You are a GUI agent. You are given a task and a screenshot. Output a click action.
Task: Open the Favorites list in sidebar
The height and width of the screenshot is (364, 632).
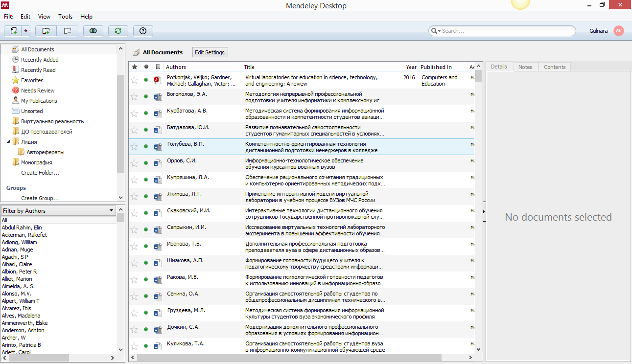32,80
